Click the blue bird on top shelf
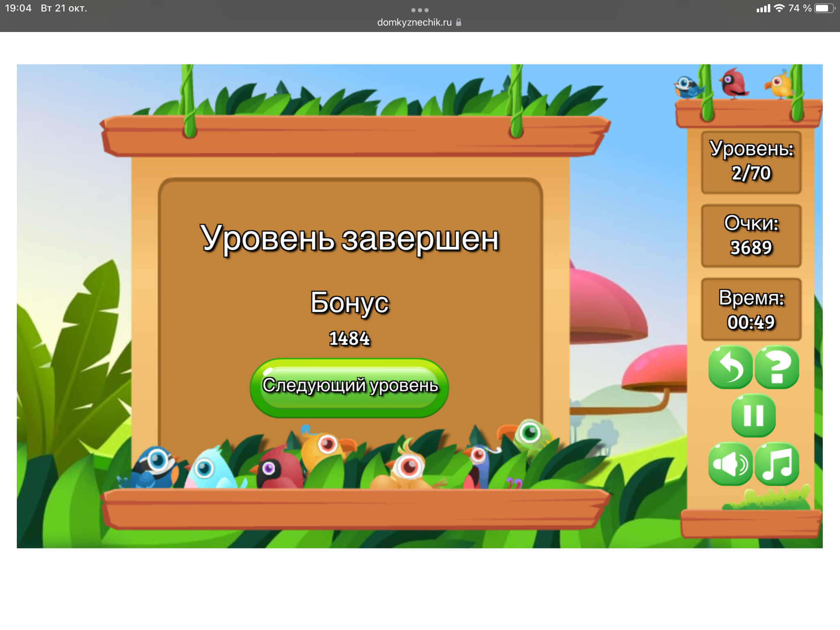 [687, 87]
